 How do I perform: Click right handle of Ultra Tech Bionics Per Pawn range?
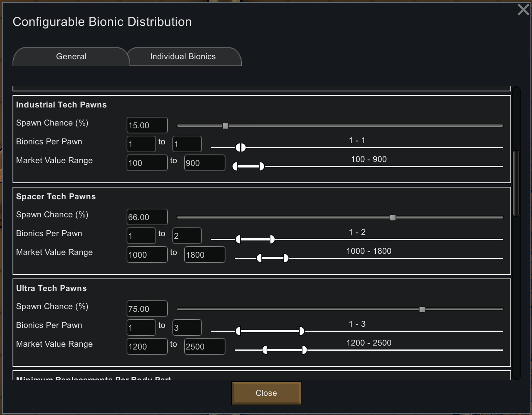coord(302,331)
